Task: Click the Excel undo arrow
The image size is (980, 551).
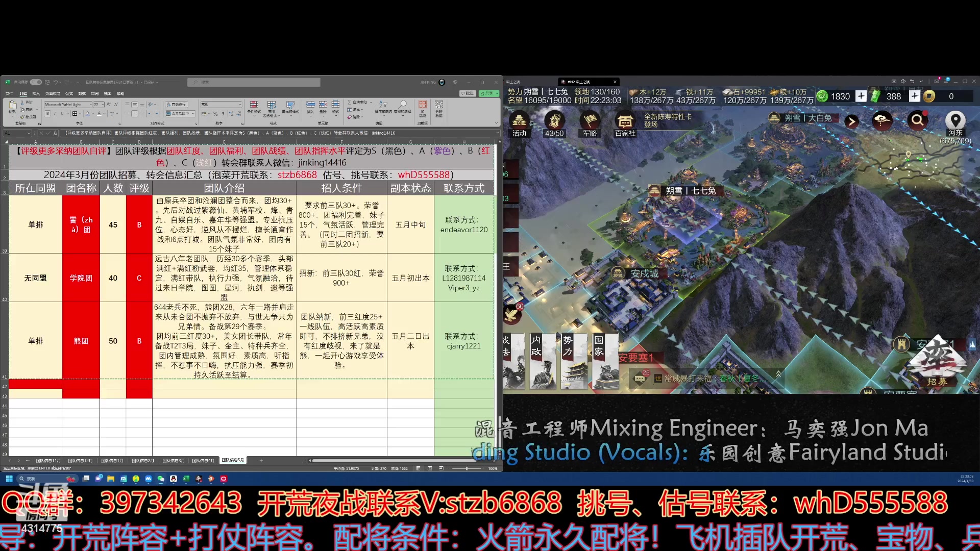Action: [56, 82]
